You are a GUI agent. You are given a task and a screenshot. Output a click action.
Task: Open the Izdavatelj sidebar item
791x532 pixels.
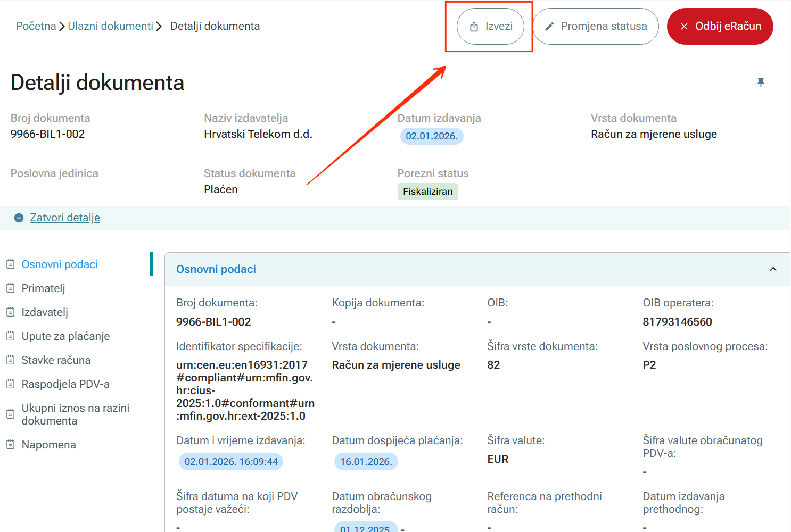[x=45, y=312]
